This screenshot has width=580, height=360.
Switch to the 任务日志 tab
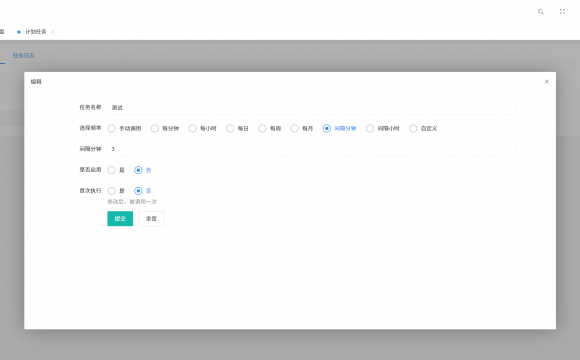(24, 55)
